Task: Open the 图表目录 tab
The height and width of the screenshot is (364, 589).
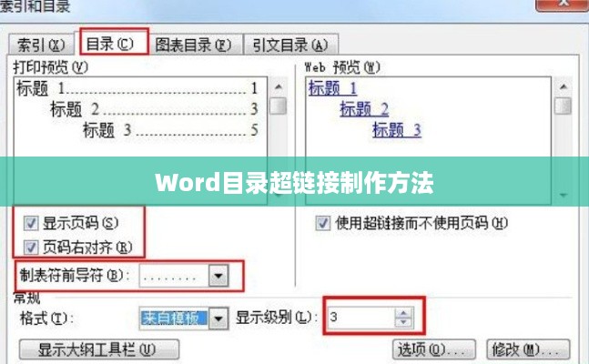Action: click(x=193, y=45)
